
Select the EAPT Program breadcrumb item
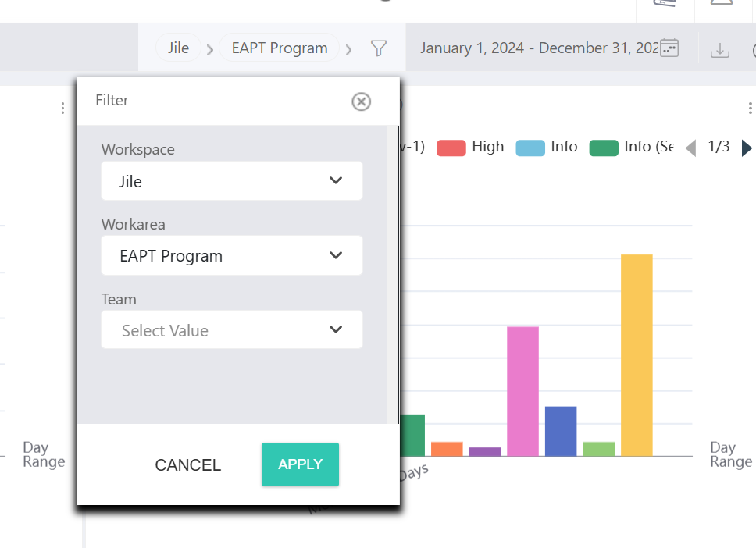pyautogui.click(x=279, y=48)
